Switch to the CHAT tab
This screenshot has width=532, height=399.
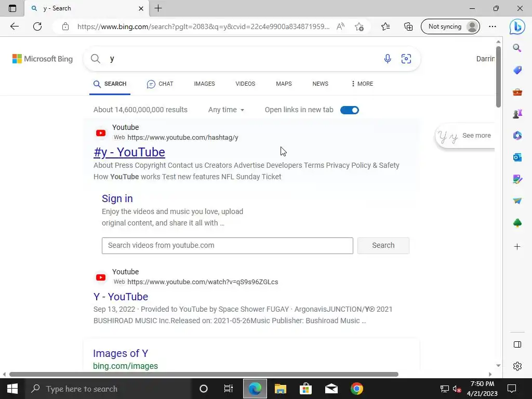(x=160, y=84)
